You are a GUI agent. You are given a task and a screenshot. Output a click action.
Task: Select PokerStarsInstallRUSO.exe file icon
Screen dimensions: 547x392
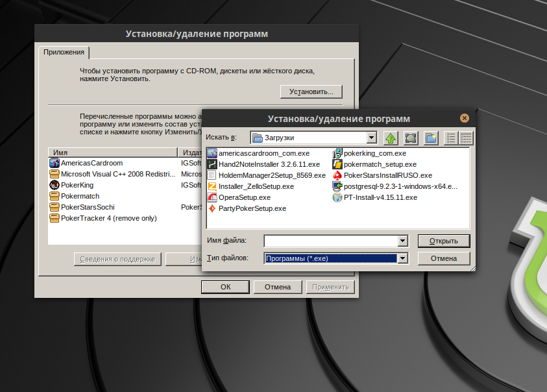point(337,175)
